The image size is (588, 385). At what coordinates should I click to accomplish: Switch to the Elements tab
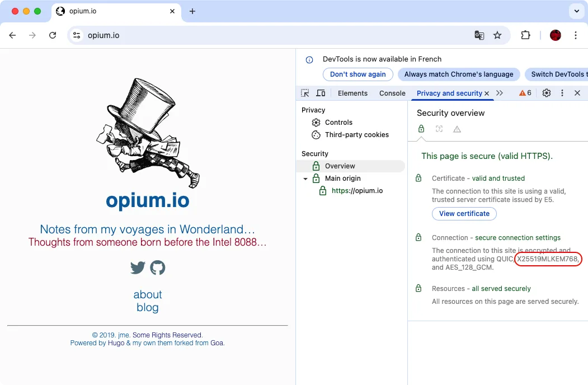pyautogui.click(x=352, y=93)
